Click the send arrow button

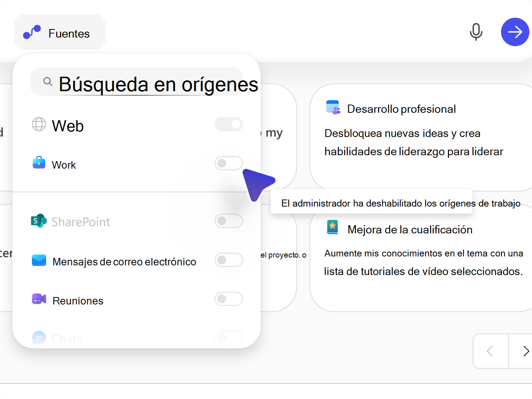(x=515, y=32)
